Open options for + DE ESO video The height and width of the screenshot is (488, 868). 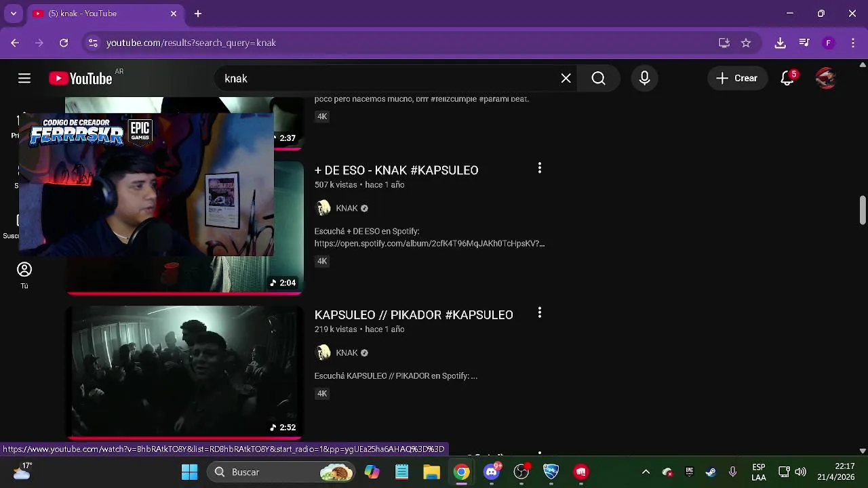pyautogui.click(x=540, y=168)
